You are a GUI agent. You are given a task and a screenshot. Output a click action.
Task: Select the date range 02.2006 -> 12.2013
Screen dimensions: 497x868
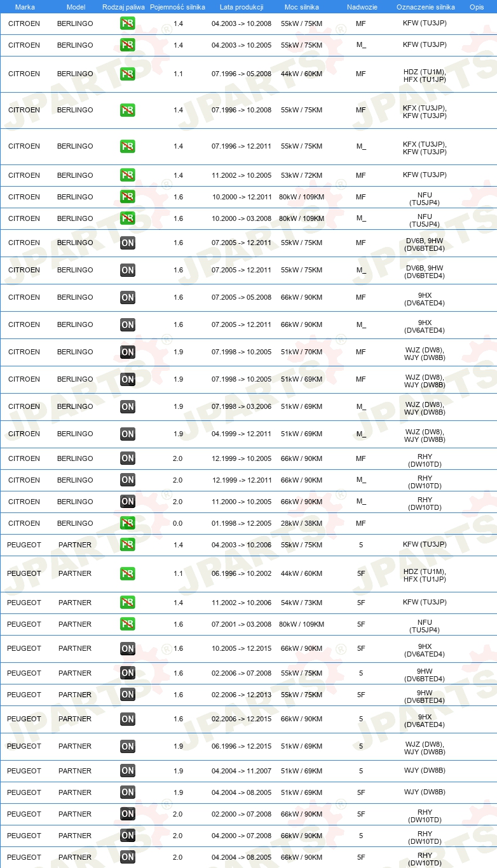point(242,695)
